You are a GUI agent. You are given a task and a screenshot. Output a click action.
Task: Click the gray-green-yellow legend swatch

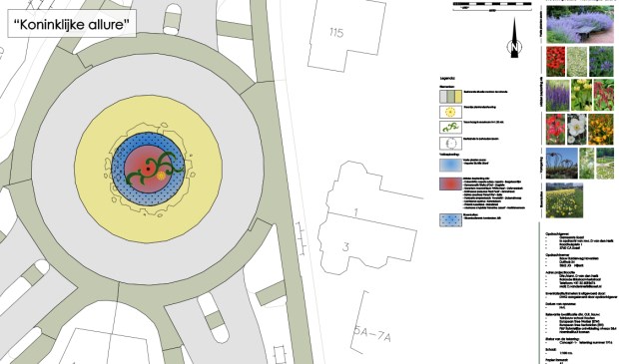click(450, 96)
